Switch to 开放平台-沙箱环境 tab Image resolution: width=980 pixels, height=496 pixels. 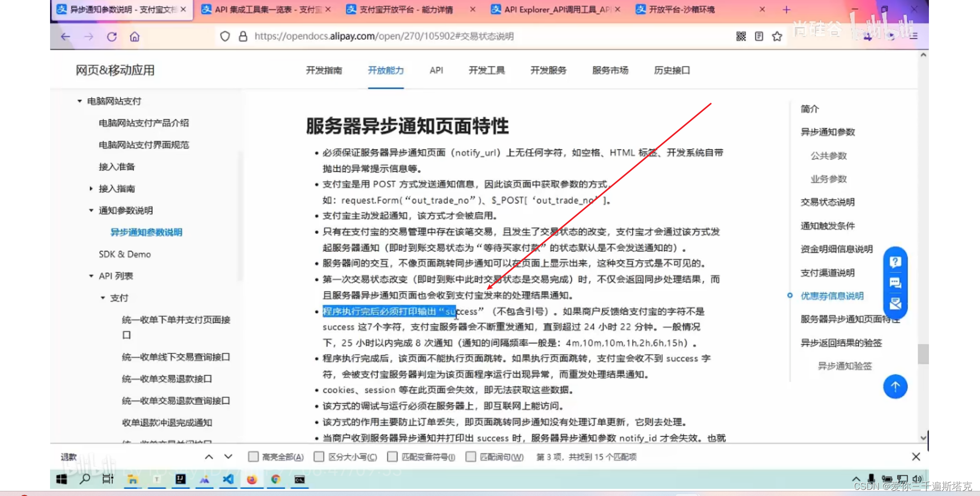[x=700, y=10]
